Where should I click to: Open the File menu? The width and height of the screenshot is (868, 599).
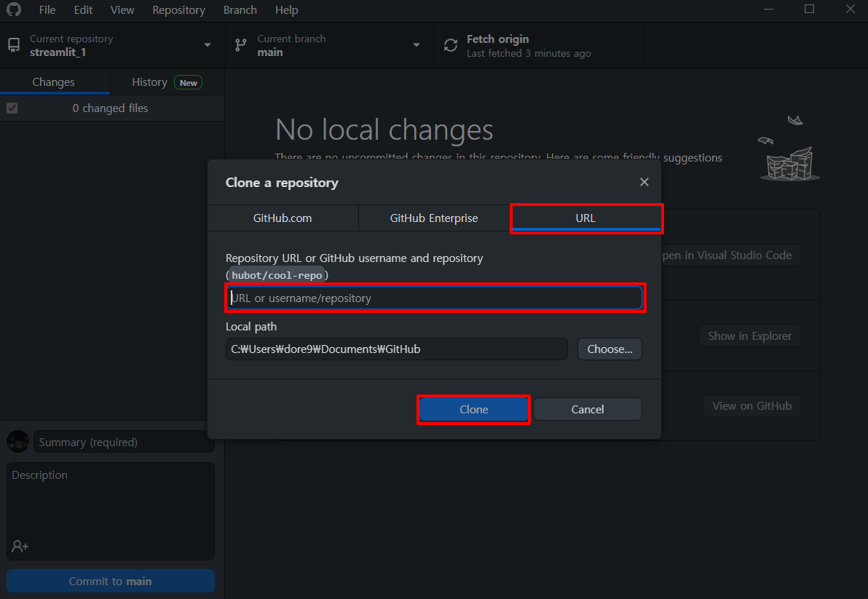coord(47,10)
